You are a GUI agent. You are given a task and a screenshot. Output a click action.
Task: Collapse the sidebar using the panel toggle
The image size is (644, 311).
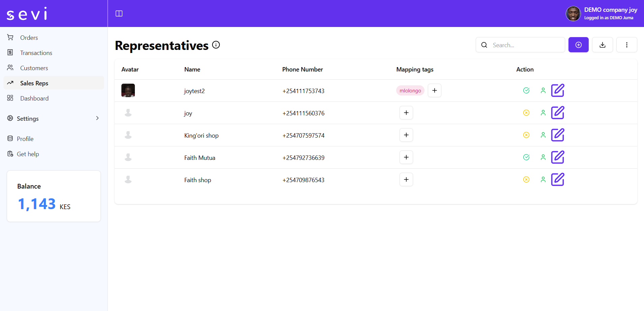(119, 13)
